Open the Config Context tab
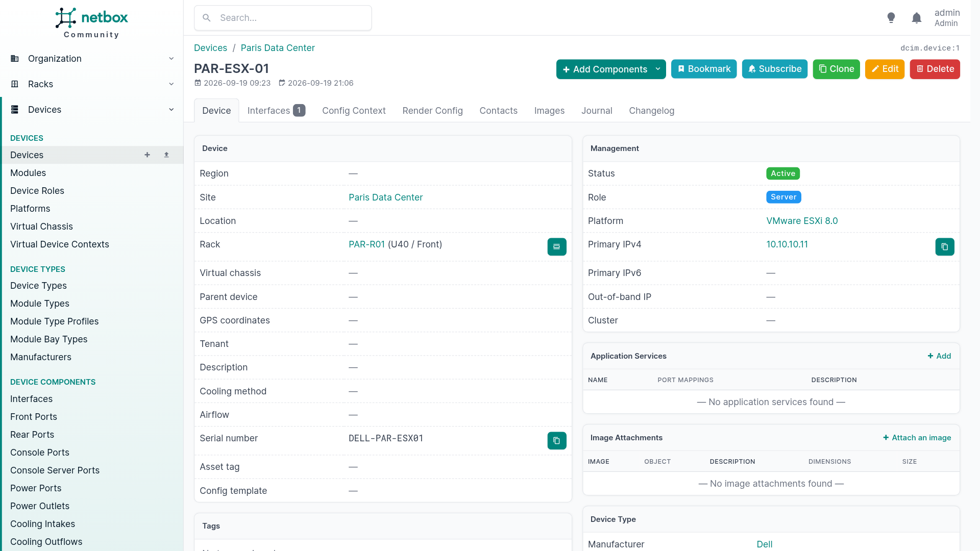Screen dimensions: 980x551 (354, 111)
